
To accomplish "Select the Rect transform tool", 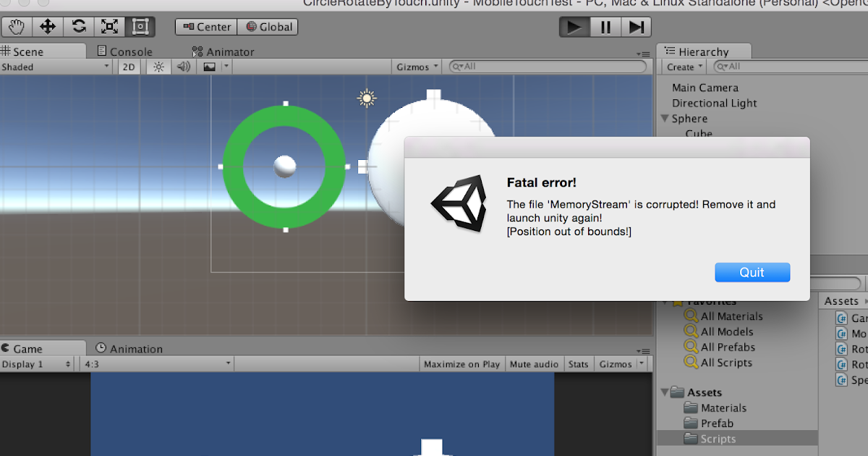I will [139, 26].
